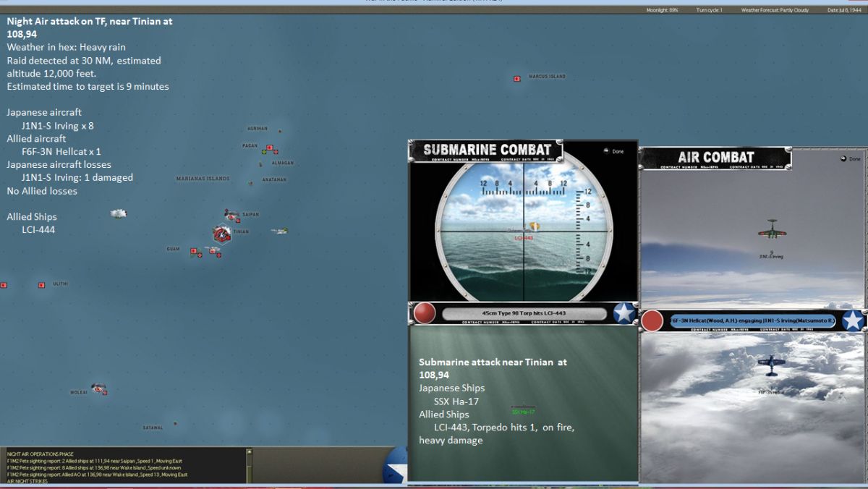Click the Air Combat title banner
This screenshot has width=868, height=489.
pos(715,158)
